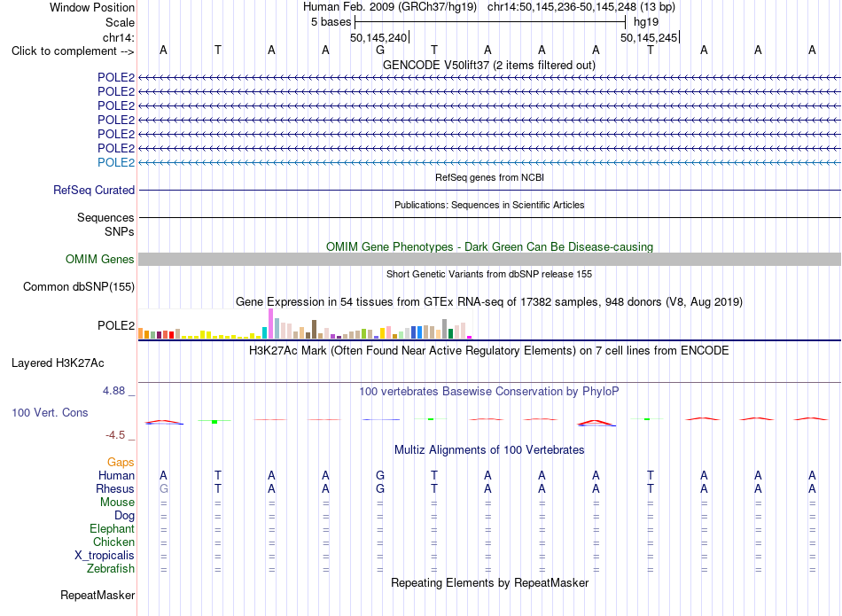Click the RefSeq Curated track label
Viewport: 842px width, 616px height.
[x=94, y=190]
